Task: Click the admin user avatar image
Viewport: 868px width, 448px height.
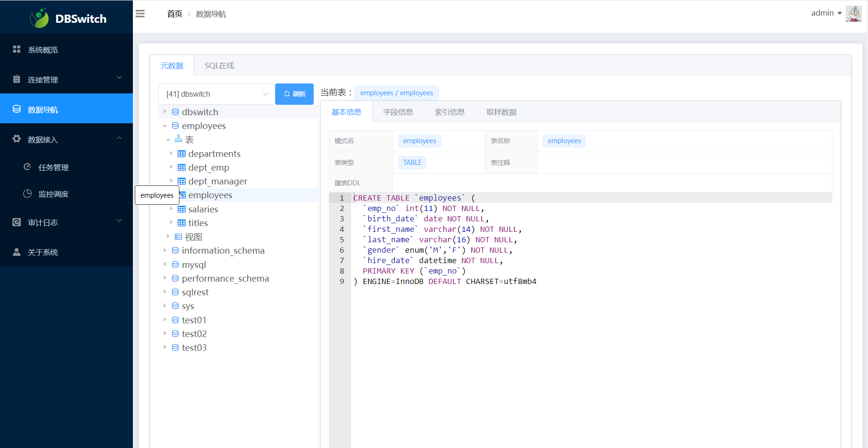Action: pos(853,14)
